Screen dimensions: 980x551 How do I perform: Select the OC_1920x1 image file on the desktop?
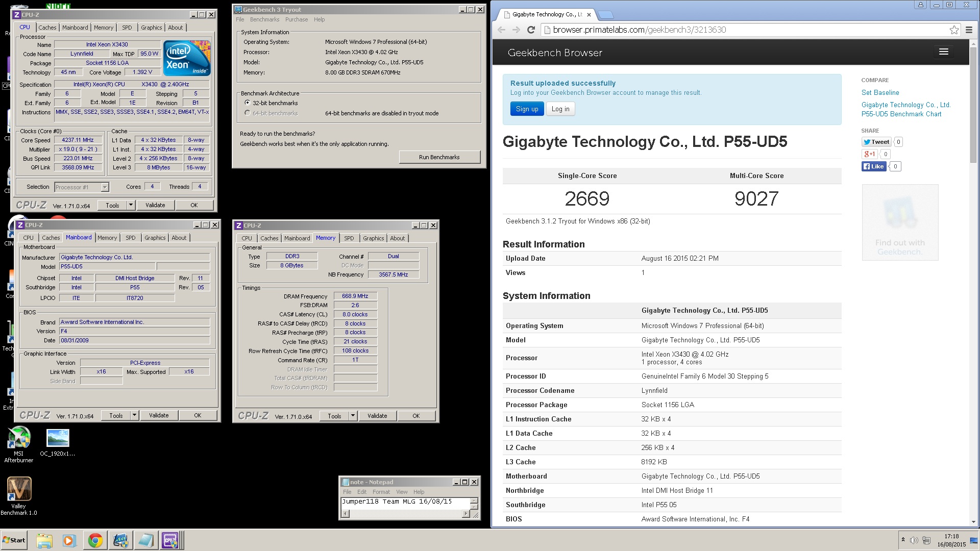click(58, 442)
